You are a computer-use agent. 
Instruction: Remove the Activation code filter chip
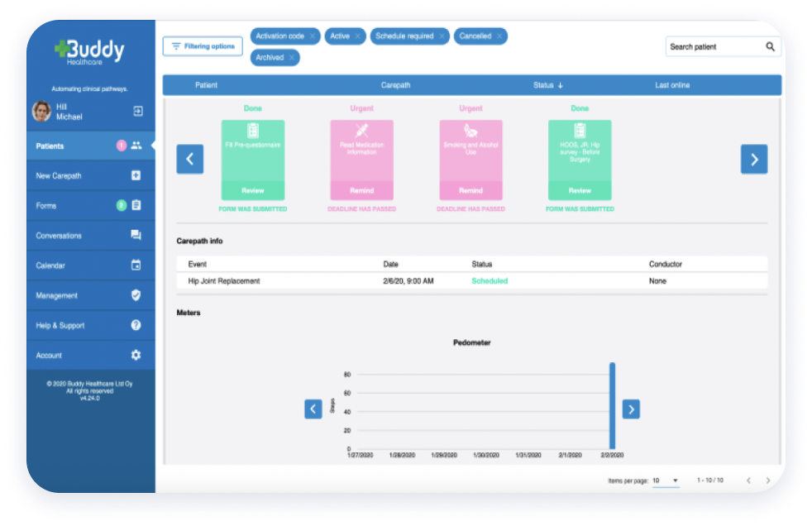point(312,36)
